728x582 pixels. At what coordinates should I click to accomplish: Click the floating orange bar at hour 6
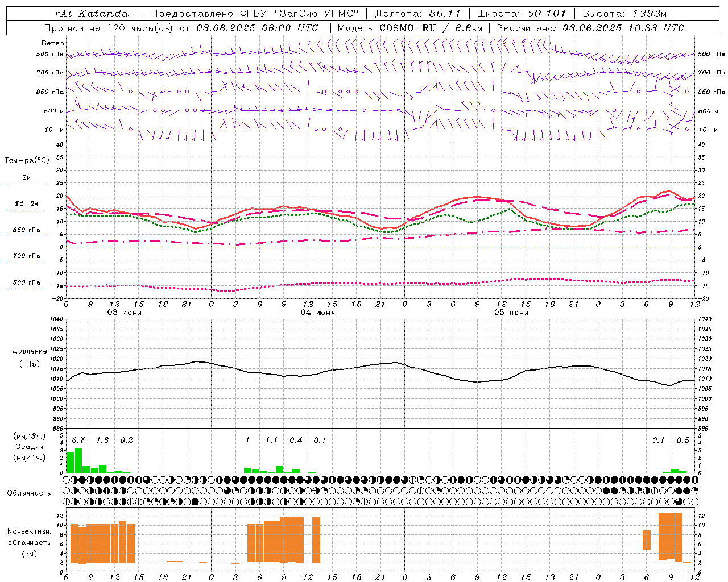[647, 540]
